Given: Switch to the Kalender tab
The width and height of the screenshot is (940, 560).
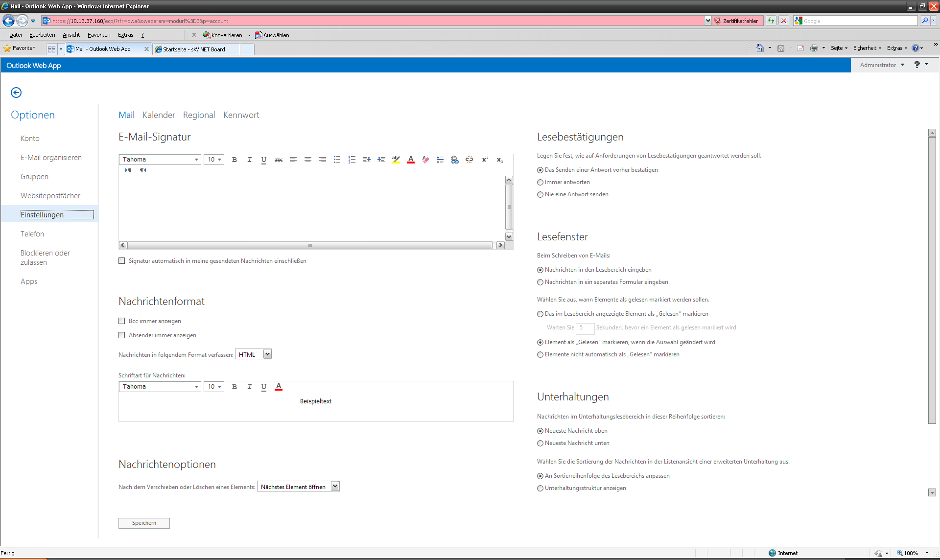Looking at the screenshot, I should (159, 115).
